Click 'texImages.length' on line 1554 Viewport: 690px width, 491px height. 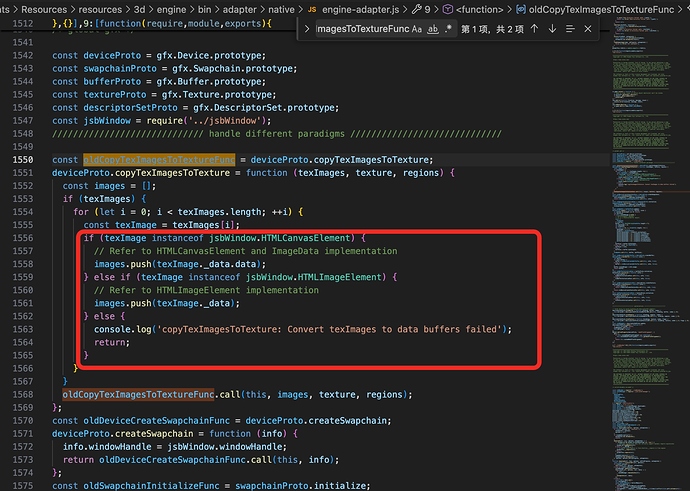point(222,212)
